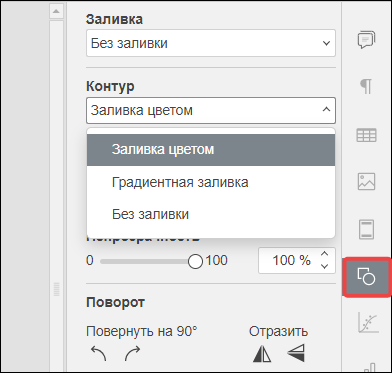Decrease opacity with the down arrow
This screenshot has width=392, height=373.
(x=324, y=266)
